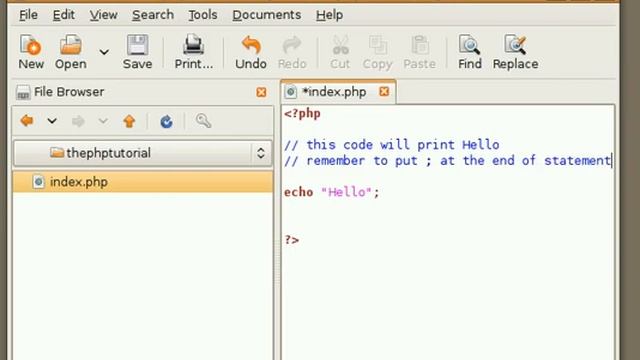Screen dimensions: 640x360
Task: Open Find with the magnifier document icon
Action: point(469,52)
